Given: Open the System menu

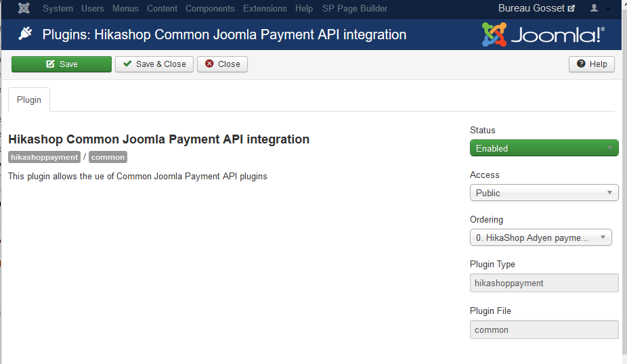Looking at the screenshot, I should tap(58, 8).
